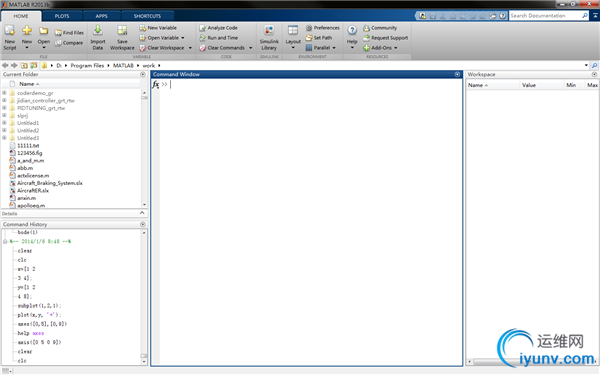Viewport: 600px width, 375px height.
Task: Go forward in folder history
Action: [15, 65]
